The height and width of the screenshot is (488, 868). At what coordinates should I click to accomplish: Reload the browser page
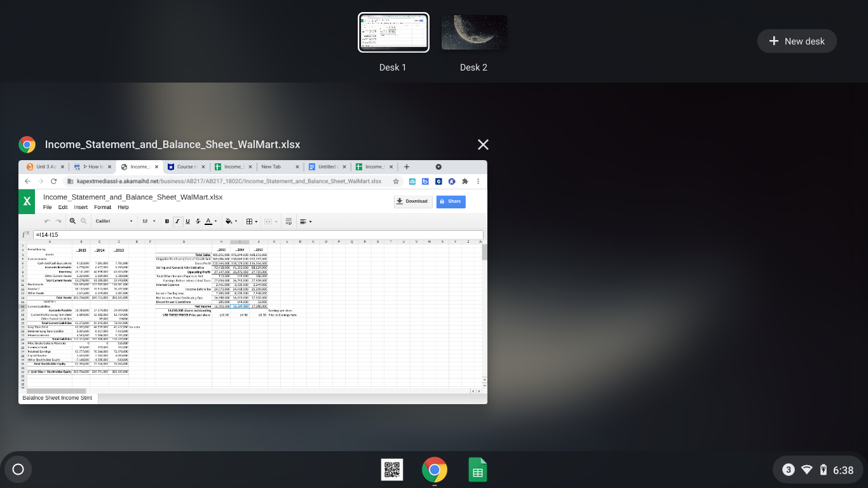point(53,181)
